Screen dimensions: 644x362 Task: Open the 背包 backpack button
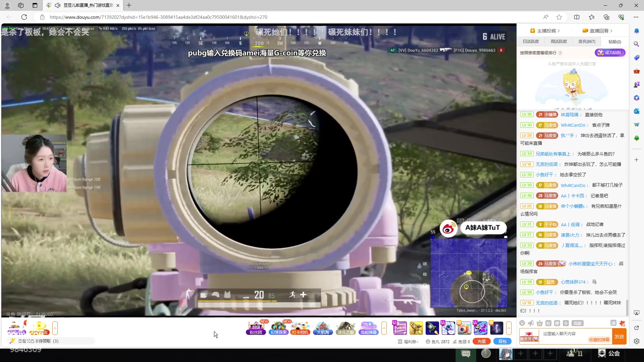pyautogui.click(x=502, y=342)
